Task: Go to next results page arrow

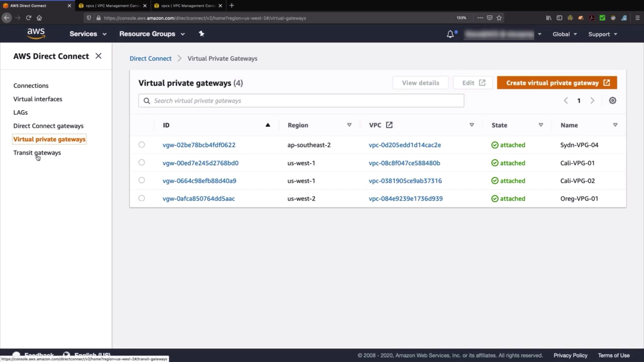Action: 592,101
